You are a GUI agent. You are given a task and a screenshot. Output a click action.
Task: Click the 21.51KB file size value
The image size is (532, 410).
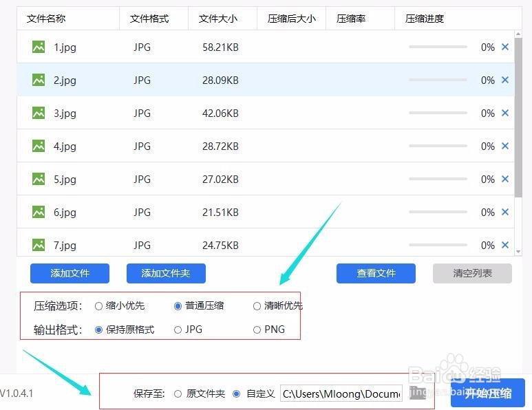(x=220, y=213)
